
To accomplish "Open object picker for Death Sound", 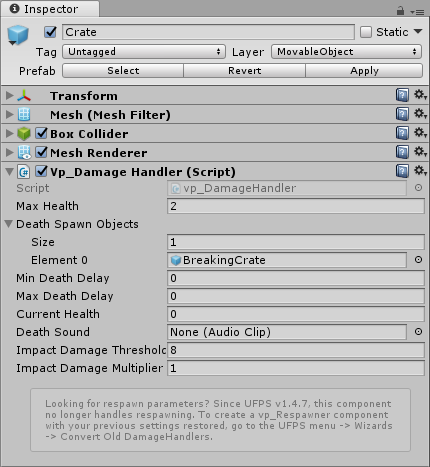I will [418, 332].
